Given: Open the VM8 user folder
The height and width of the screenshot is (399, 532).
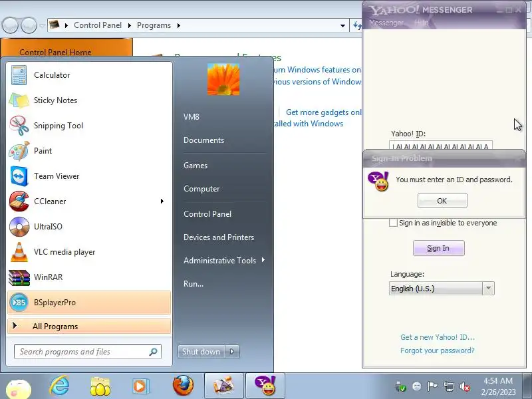Looking at the screenshot, I should click(192, 117).
